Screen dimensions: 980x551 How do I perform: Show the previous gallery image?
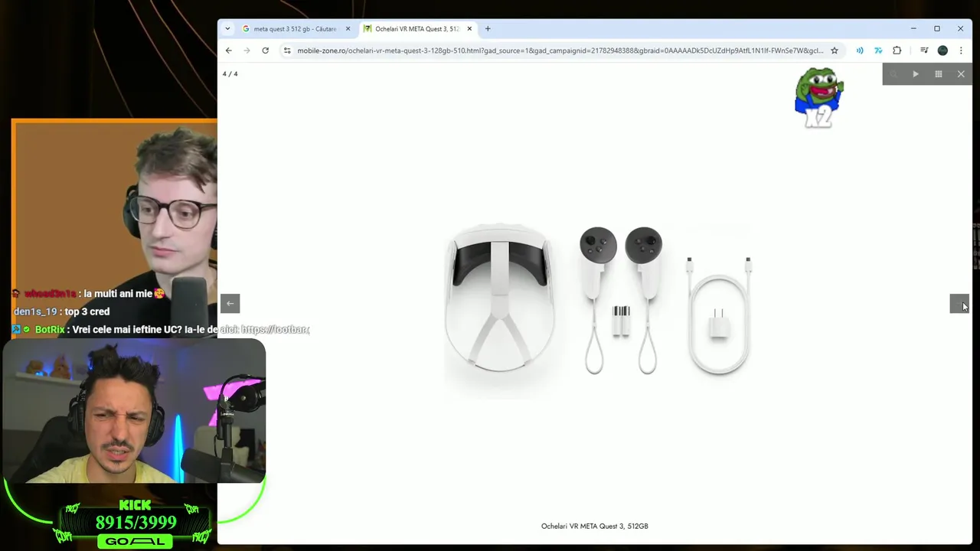coord(230,304)
